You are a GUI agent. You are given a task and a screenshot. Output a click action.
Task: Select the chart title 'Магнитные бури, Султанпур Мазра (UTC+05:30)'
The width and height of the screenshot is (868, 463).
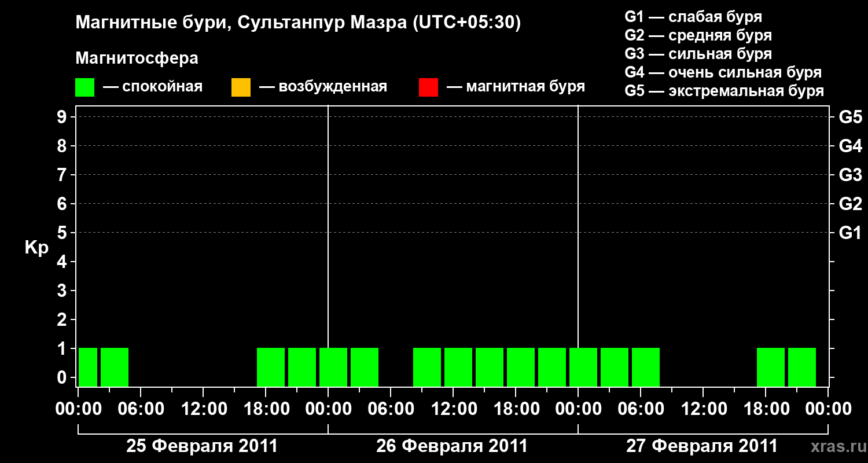pyautogui.click(x=298, y=23)
